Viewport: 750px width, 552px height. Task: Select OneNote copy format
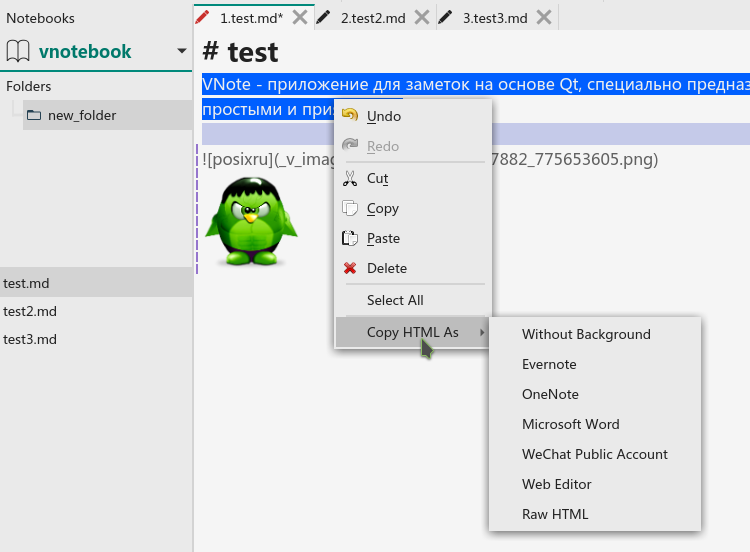click(595, 394)
